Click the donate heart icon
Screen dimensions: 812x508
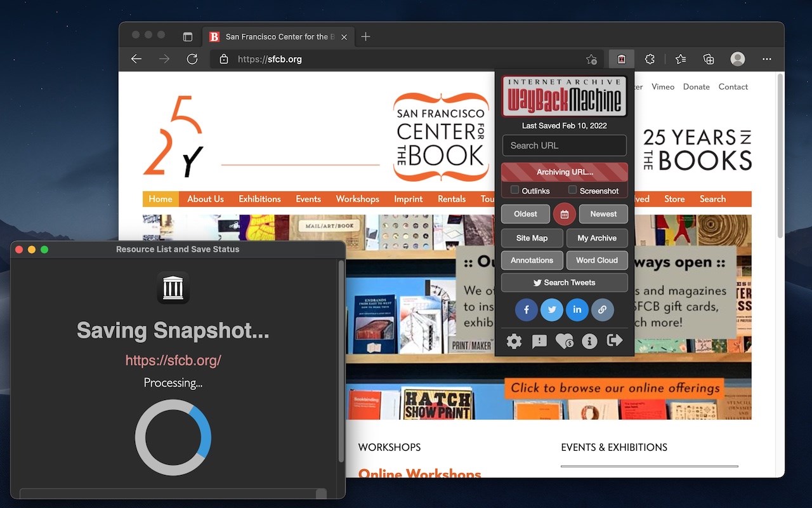564,342
